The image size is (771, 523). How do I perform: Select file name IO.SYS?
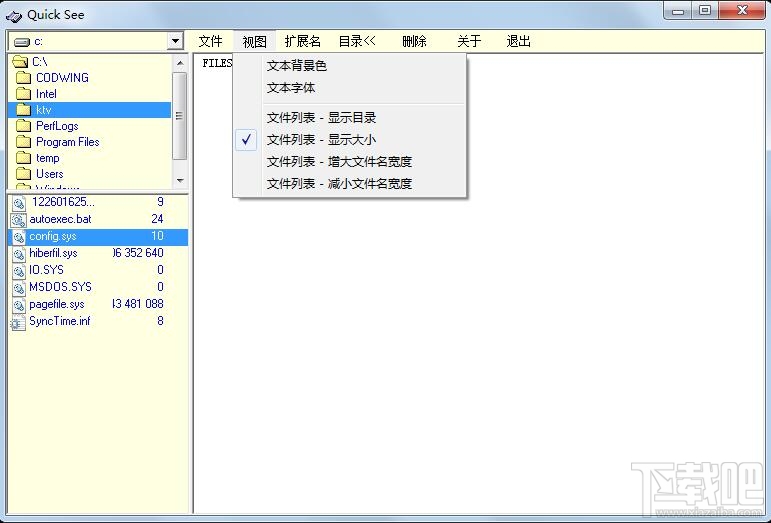[46, 270]
